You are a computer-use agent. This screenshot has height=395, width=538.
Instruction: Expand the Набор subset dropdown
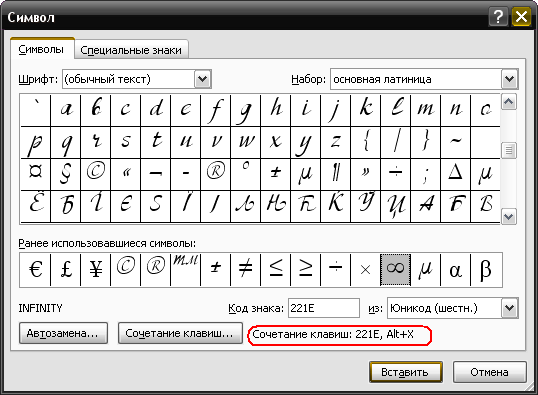point(510,79)
